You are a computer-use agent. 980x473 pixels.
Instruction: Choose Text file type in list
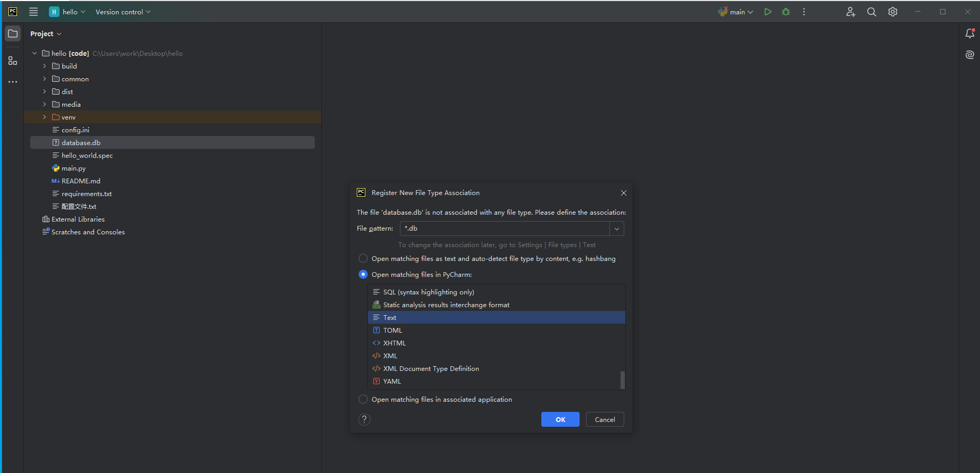(x=497, y=317)
